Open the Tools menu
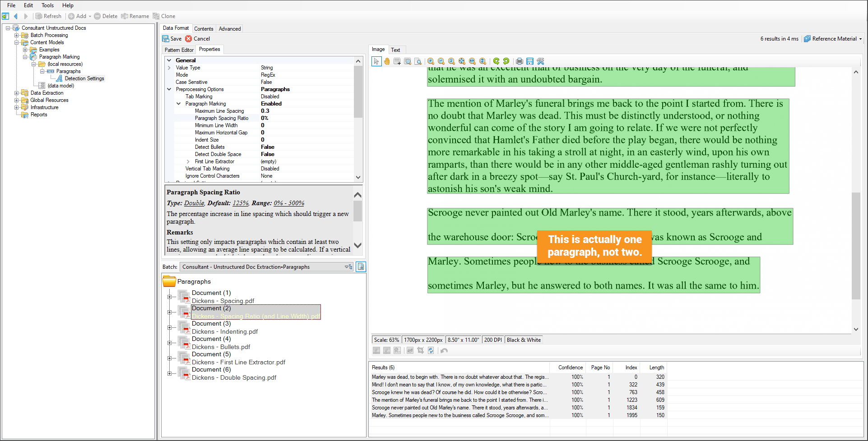Viewport: 868px width, 441px height. (47, 5)
